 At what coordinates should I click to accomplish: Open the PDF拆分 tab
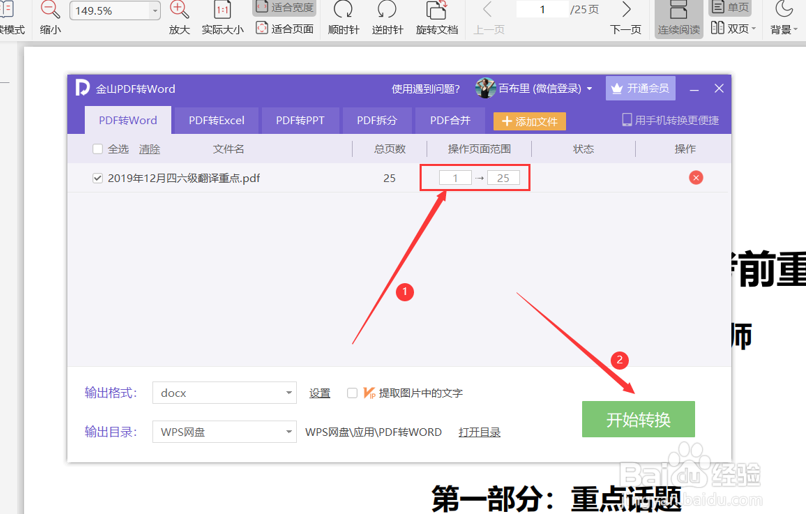(x=377, y=121)
